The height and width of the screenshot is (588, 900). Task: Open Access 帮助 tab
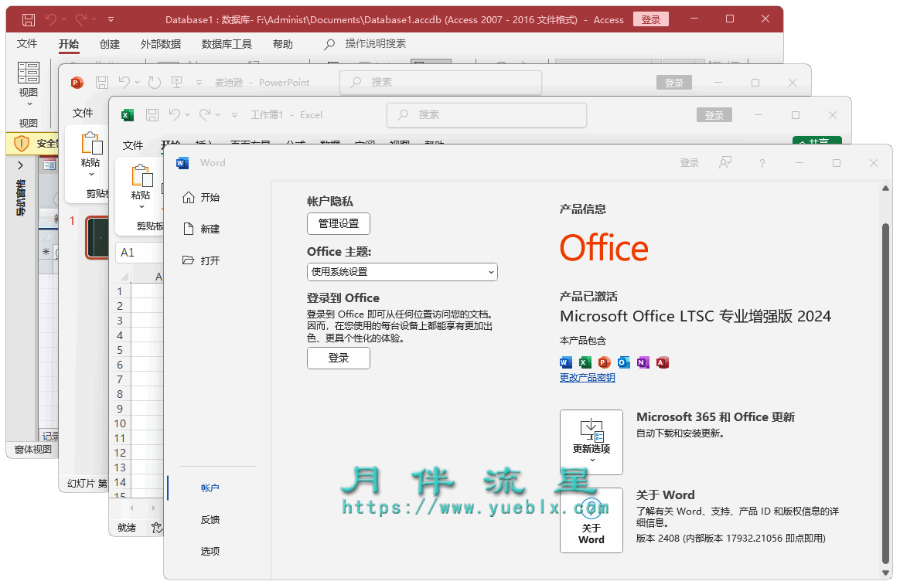[x=282, y=44]
